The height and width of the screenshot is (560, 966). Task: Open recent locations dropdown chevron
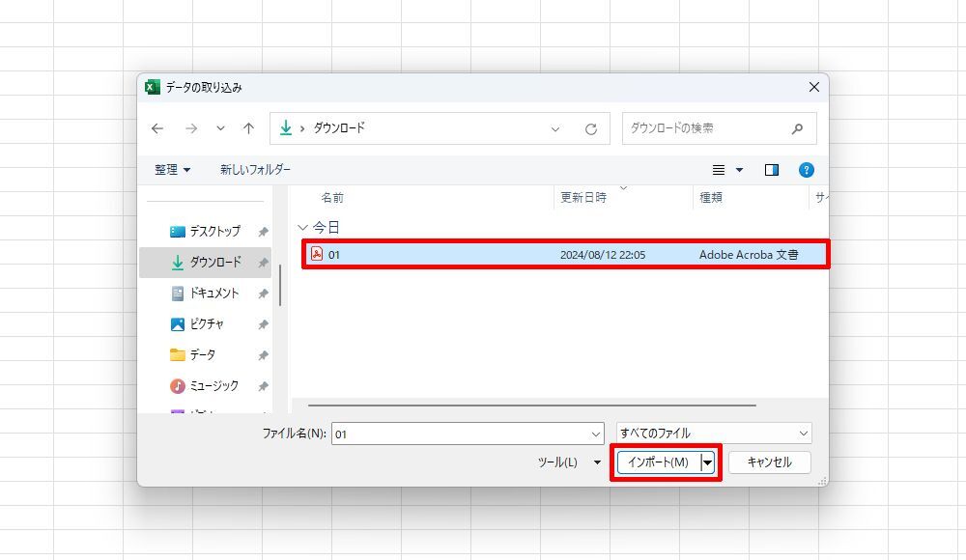pos(220,128)
